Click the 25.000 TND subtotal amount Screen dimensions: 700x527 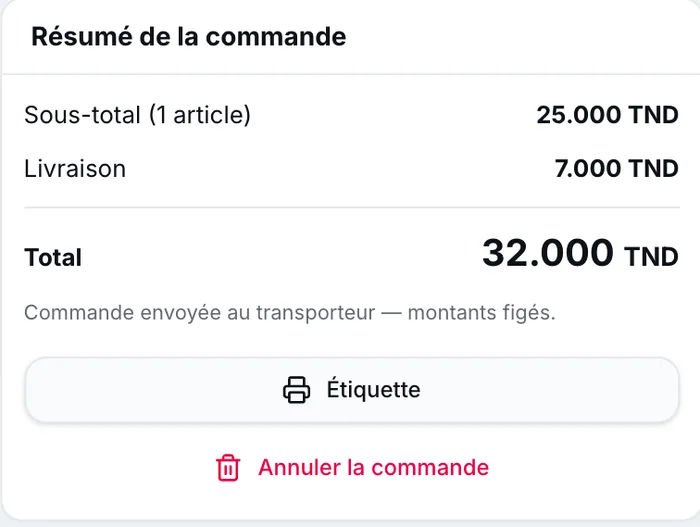click(608, 115)
